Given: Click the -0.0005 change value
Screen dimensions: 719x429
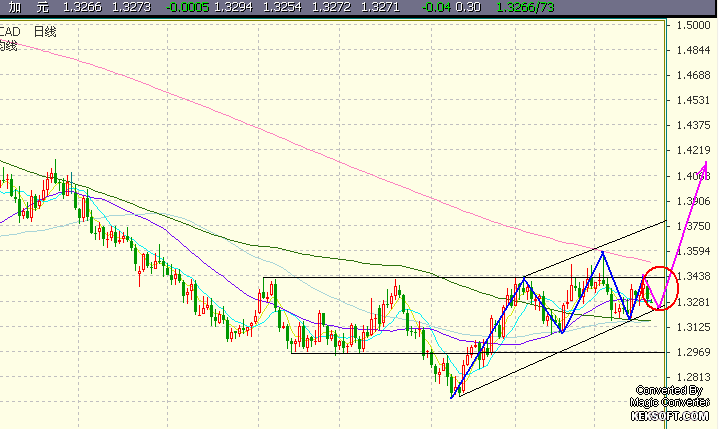Looking at the screenshot, I should [x=187, y=7].
